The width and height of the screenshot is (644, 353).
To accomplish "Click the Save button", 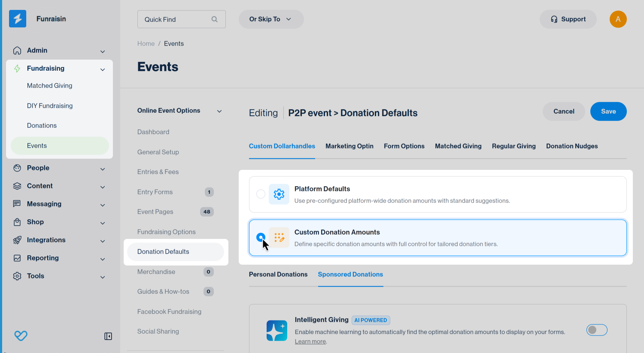I will 608,112.
